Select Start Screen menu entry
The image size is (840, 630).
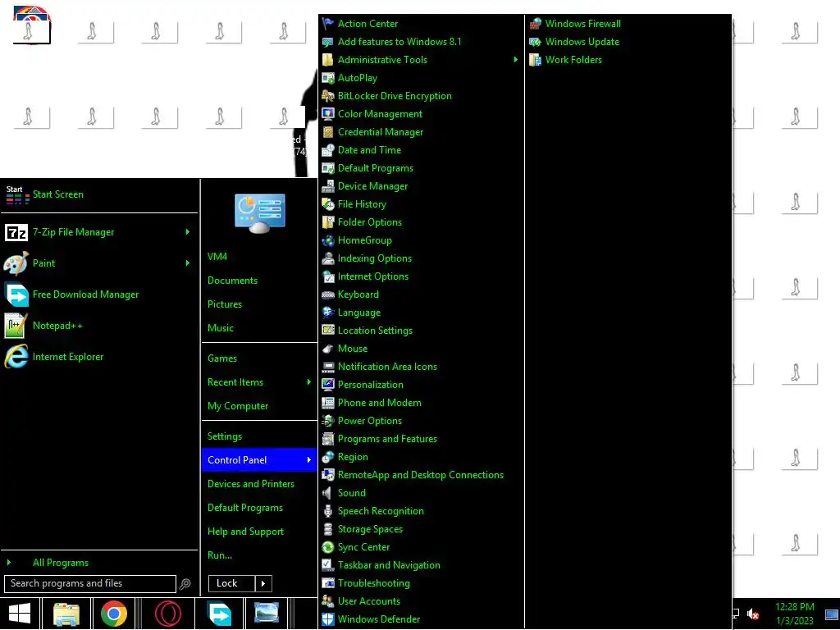(58, 194)
